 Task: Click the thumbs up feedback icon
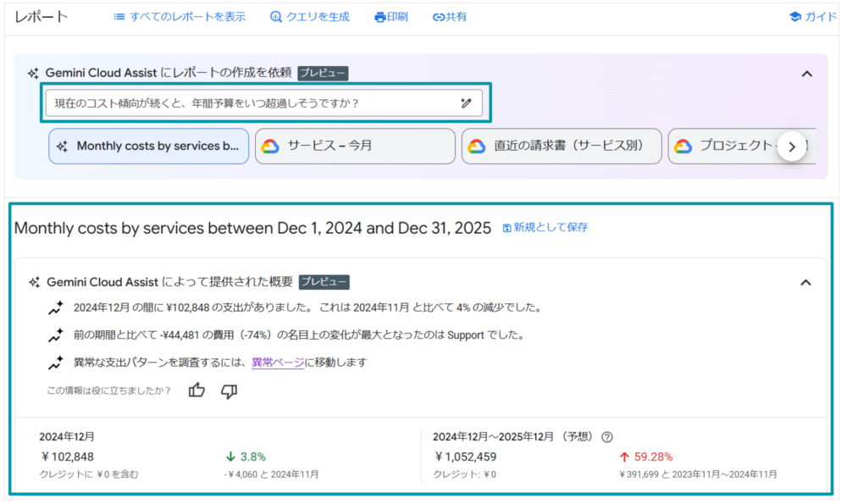click(197, 390)
